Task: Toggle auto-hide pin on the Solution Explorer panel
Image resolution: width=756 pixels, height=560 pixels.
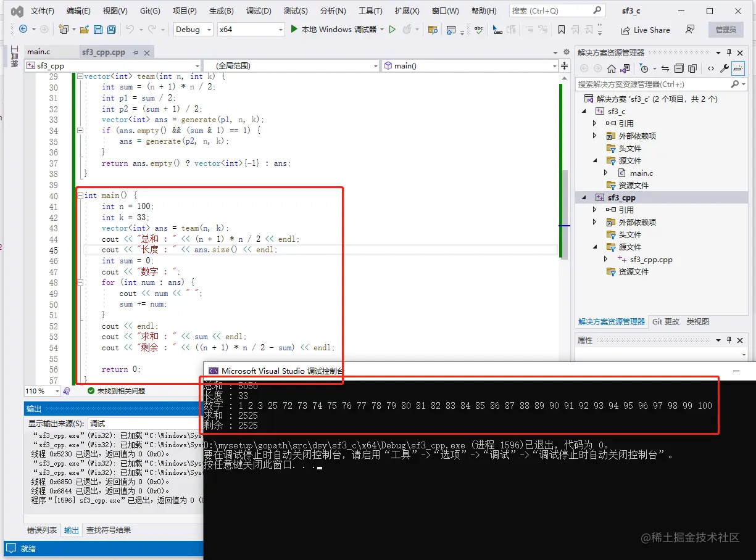Action: pos(729,52)
